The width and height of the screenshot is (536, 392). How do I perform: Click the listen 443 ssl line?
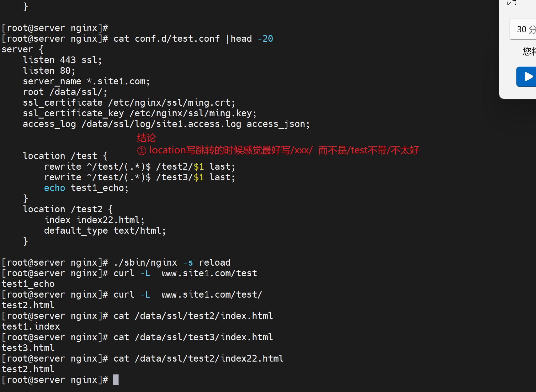pos(62,60)
